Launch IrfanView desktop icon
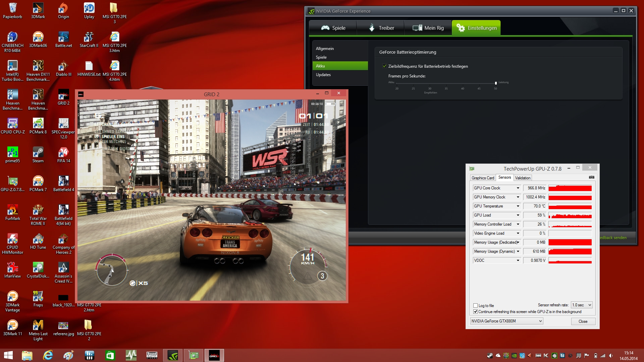The width and height of the screenshot is (644, 362). (13, 270)
